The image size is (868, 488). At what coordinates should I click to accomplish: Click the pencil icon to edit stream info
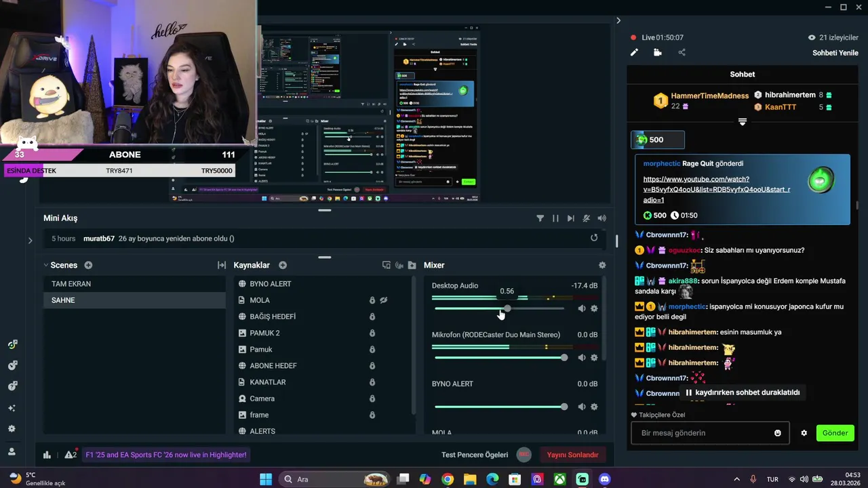coord(634,52)
